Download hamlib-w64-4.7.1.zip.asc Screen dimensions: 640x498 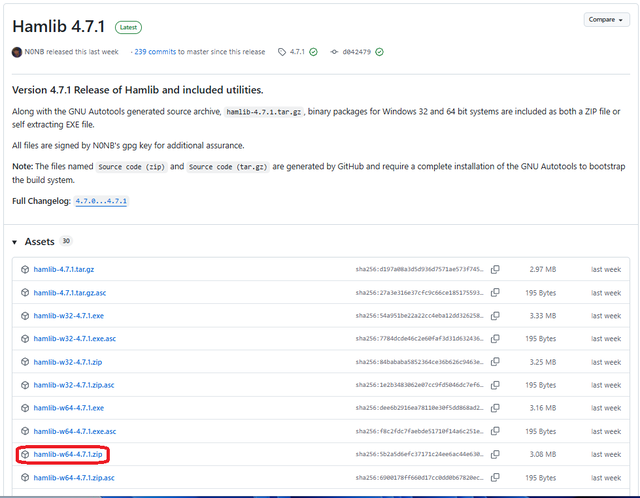(74, 478)
